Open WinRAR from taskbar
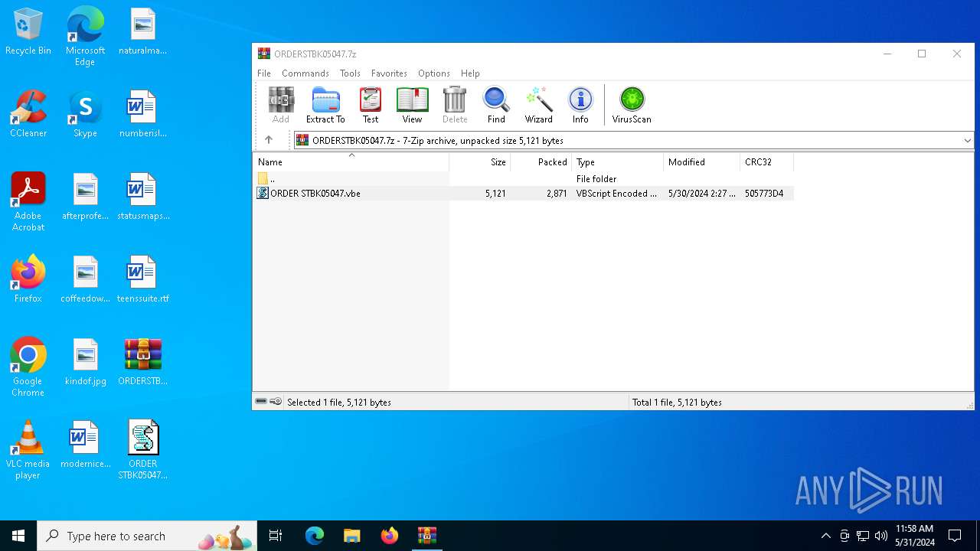Screen dimensions: 980x551 426,536
